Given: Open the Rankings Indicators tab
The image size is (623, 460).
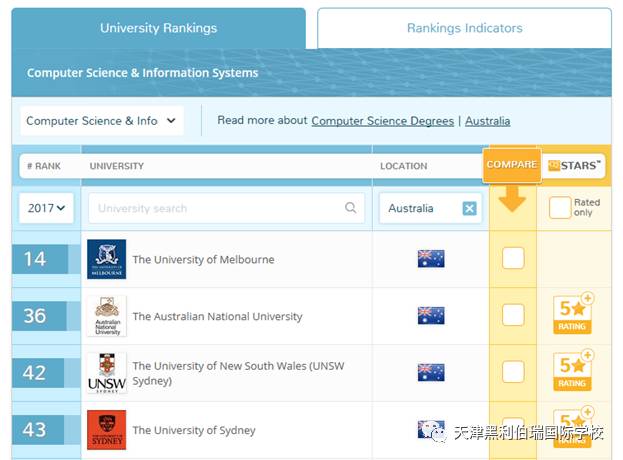Looking at the screenshot, I should point(464,28).
